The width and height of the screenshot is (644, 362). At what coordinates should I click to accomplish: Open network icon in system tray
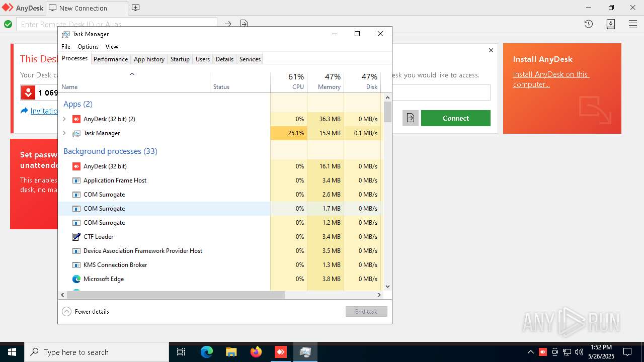567,352
